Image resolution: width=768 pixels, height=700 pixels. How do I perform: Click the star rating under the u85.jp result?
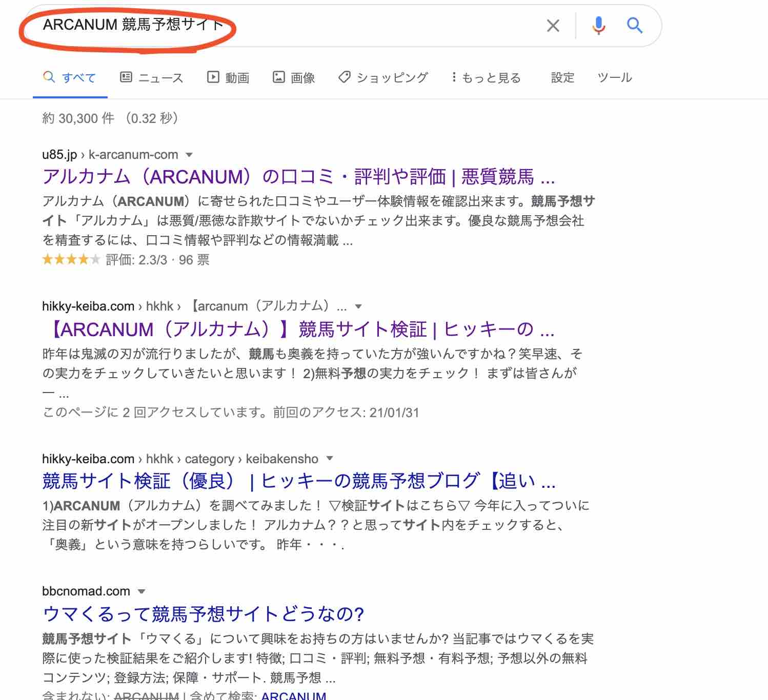71,259
